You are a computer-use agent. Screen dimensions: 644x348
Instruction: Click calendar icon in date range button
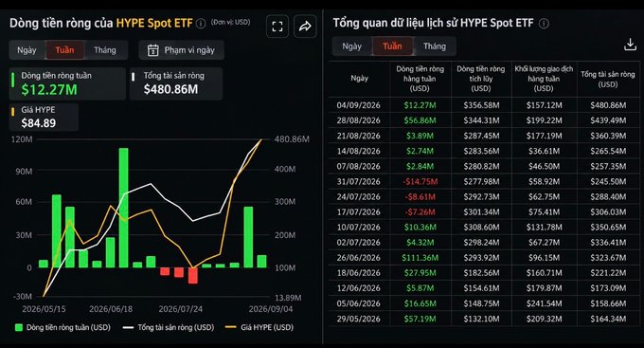coord(153,50)
